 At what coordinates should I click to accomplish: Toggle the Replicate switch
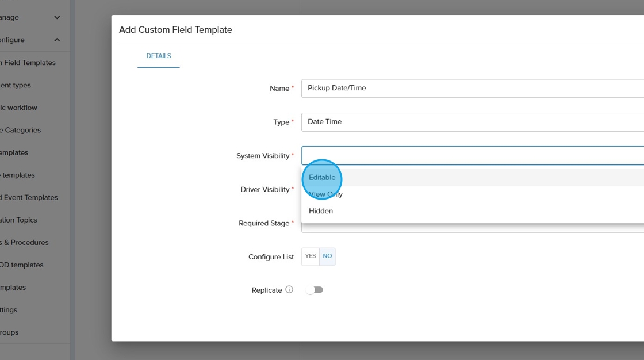click(315, 290)
